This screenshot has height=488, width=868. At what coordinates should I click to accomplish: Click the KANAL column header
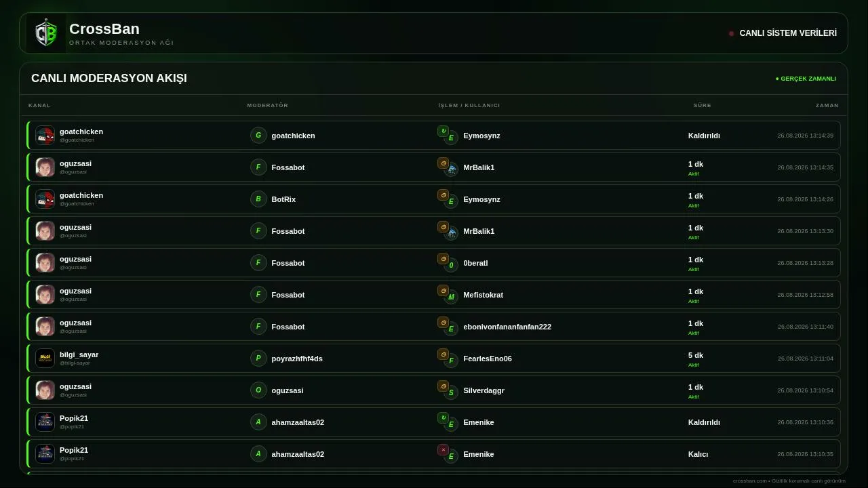point(39,105)
